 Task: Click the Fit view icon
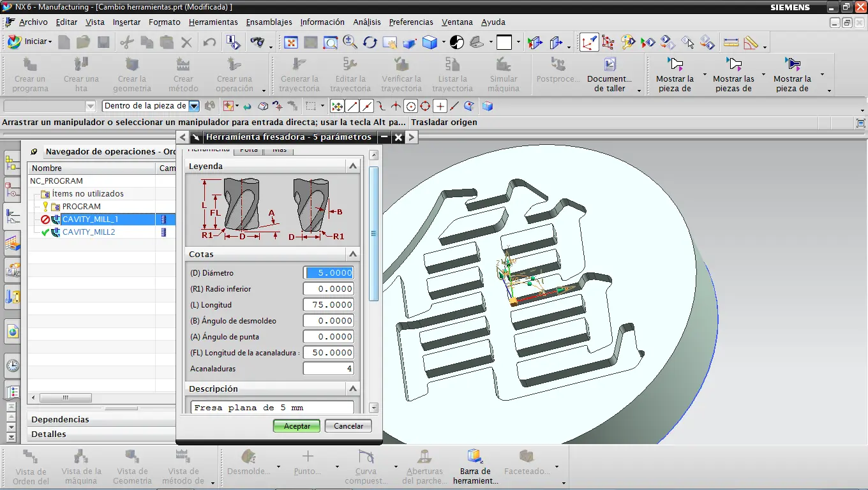click(x=291, y=42)
